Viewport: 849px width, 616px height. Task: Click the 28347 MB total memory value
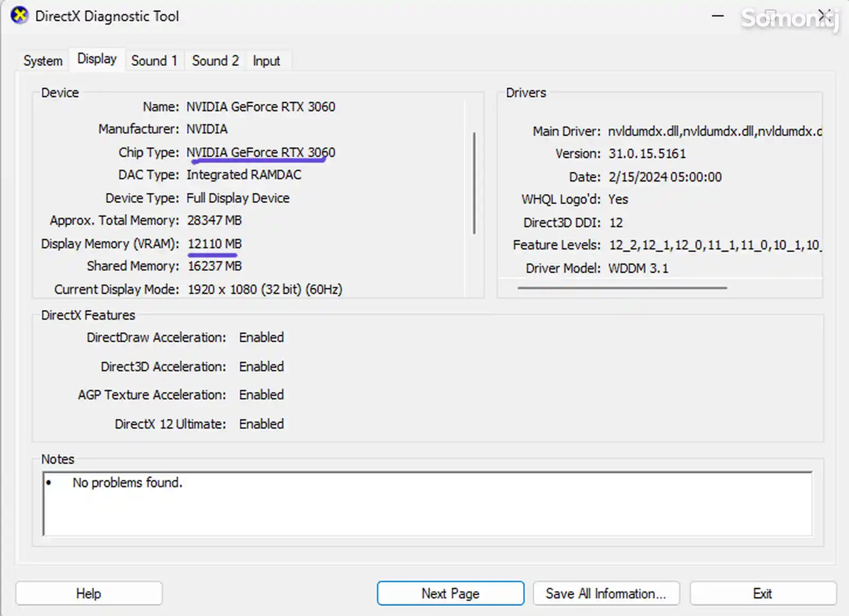pos(214,220)
